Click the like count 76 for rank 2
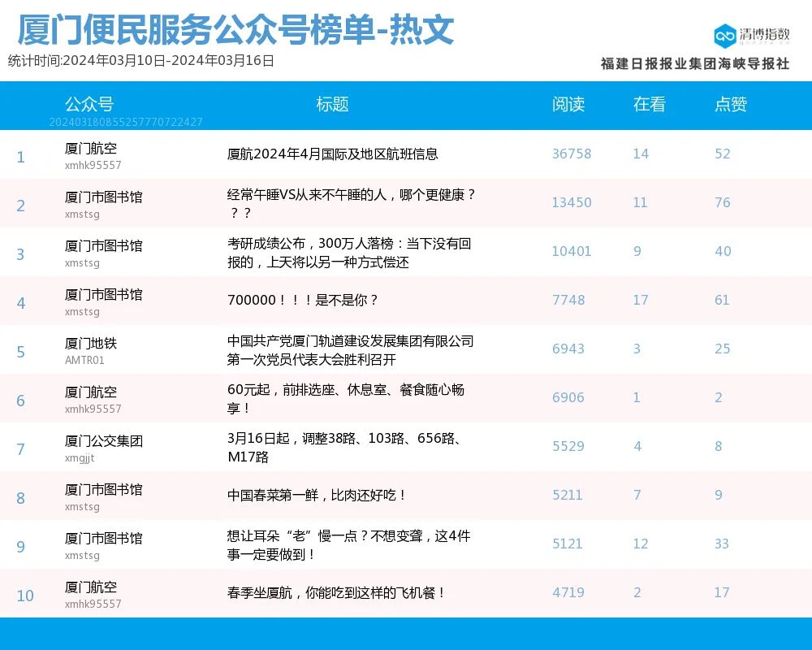Image resolution: width=812 pixels, height=650 pixels. point(723,202)
